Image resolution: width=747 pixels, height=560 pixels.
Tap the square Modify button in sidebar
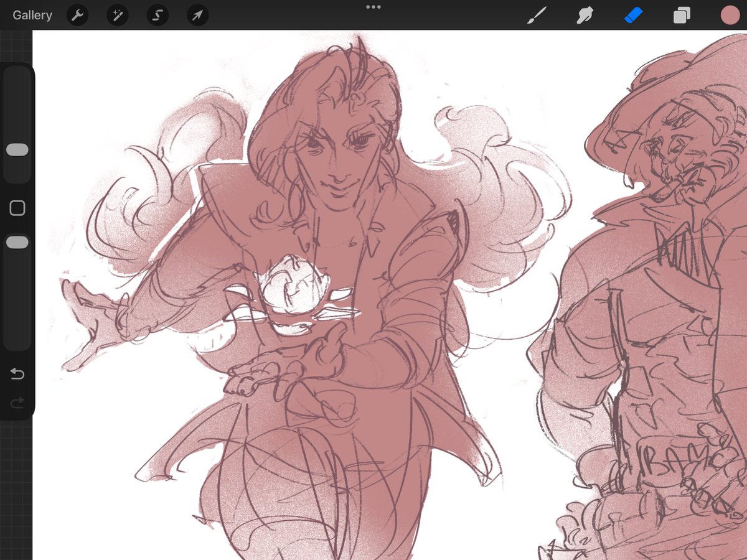click(x=17, y=208)
